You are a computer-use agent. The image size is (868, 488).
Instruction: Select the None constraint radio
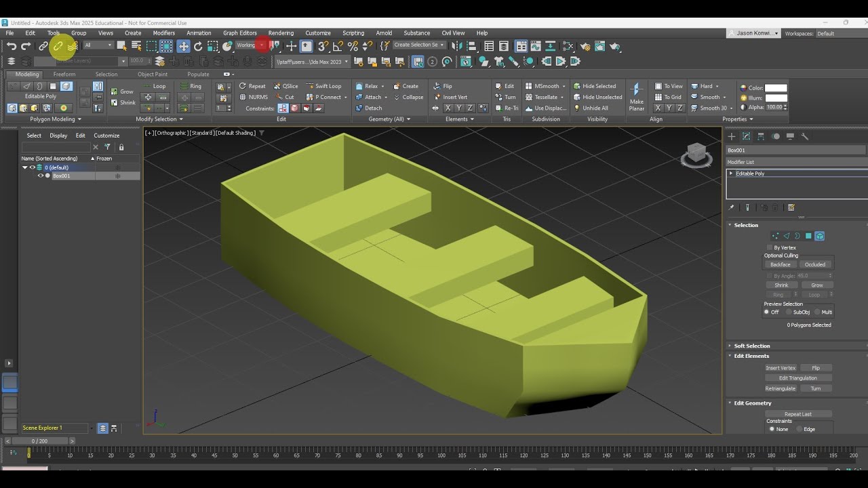(x=772, y=429)
